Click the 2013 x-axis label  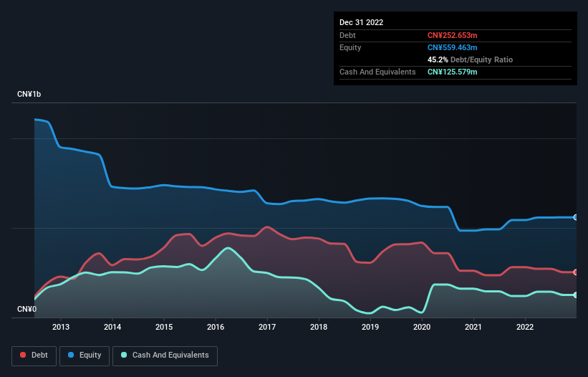[61, 327]
